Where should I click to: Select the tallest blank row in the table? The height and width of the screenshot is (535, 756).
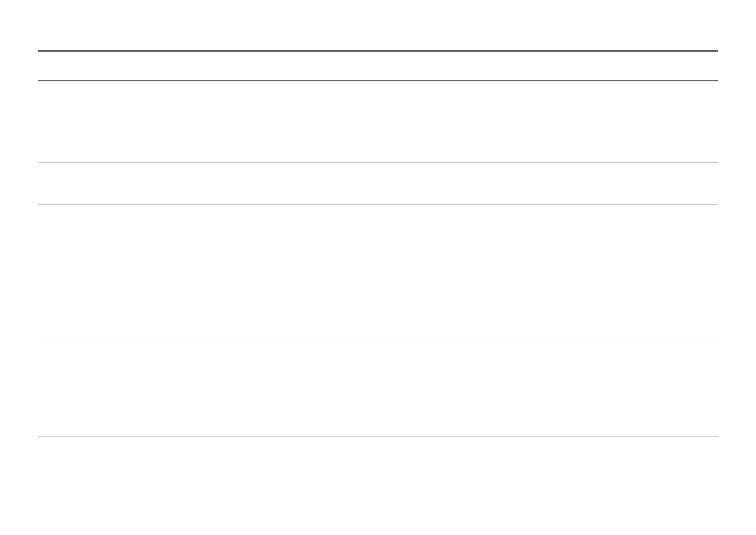pos(378,274)
